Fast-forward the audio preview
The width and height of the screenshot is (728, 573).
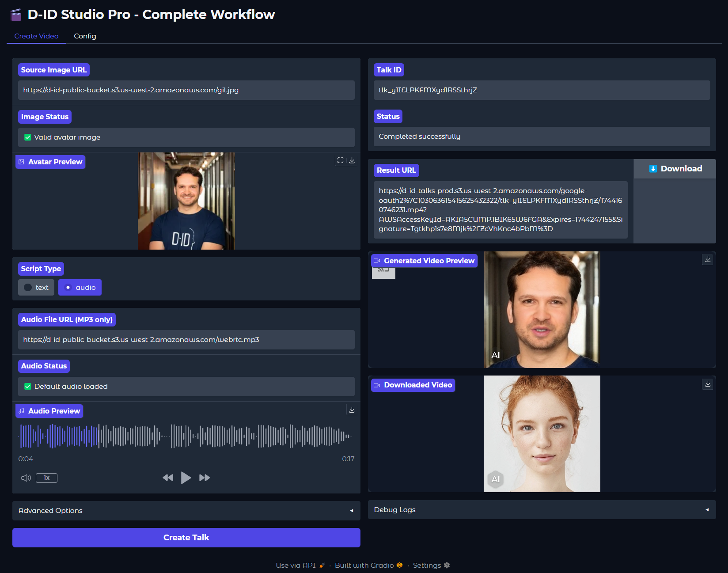tap(205, 478)
